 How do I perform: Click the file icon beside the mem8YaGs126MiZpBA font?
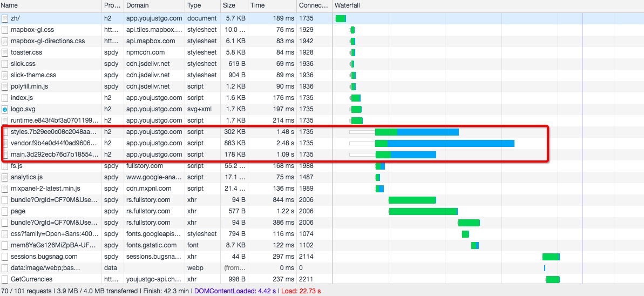pos(4,245)
